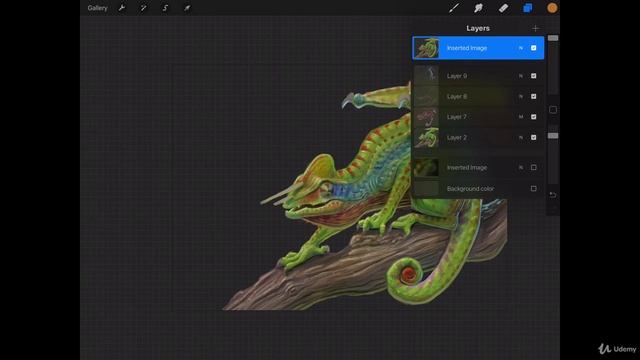Image resolution: width=640 pixels, height=360 pixels.
Task: Click the brush opacity slider handle
Action: 553,136
